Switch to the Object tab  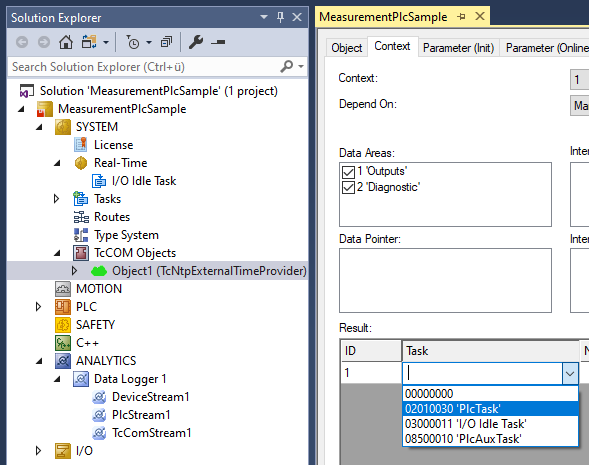tap(346, 48)
